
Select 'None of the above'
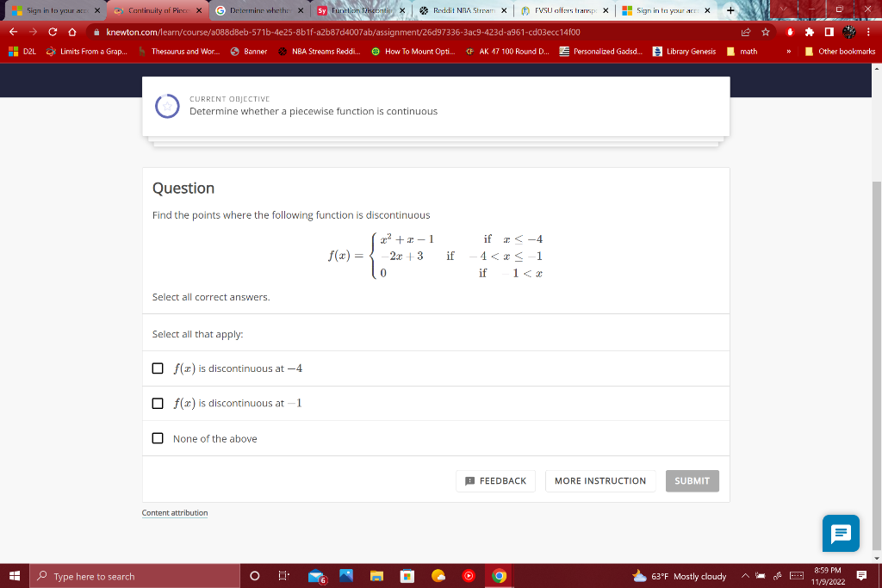click(158, 438)
